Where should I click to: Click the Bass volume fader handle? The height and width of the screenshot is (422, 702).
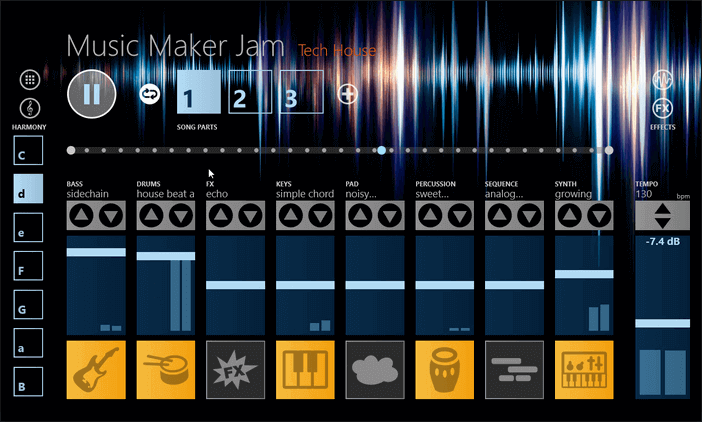[96, 252]
